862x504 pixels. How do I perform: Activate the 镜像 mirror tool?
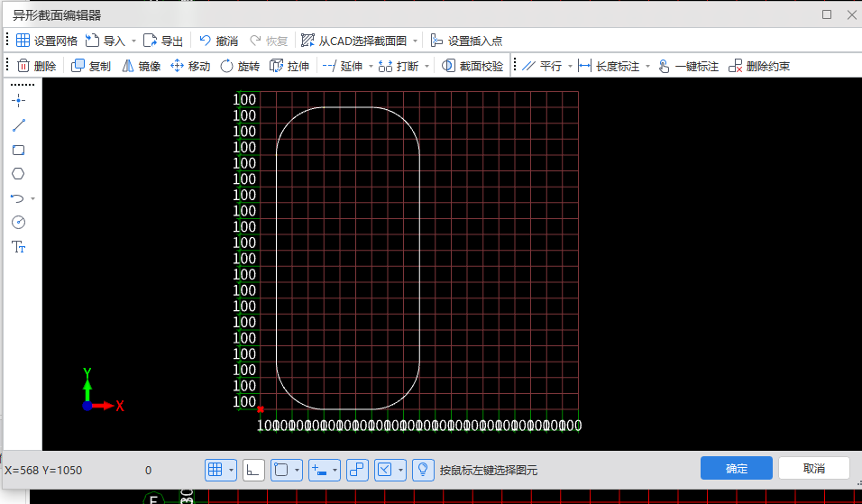click(142, 66)
